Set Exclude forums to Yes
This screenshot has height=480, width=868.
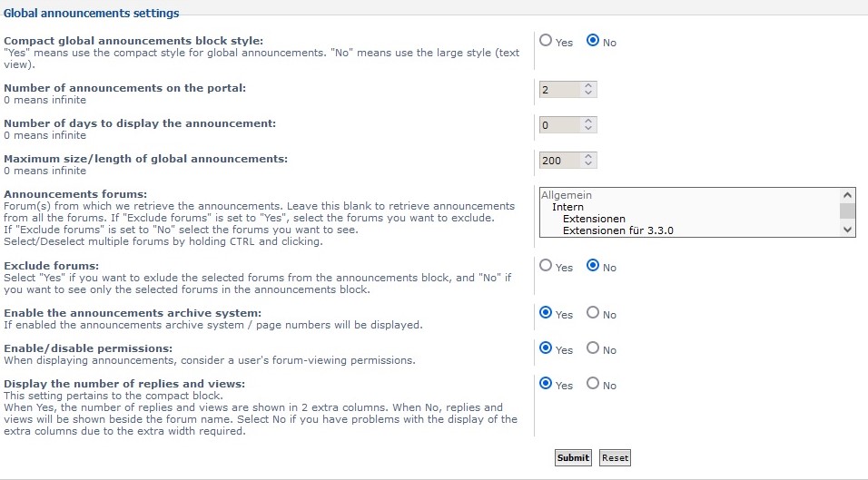point(546,266)
